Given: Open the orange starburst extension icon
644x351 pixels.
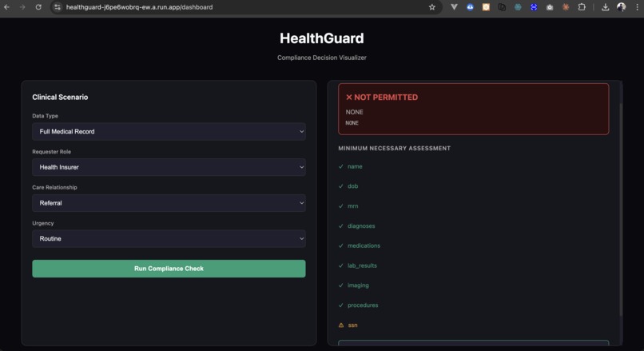Looking at the screenshot, I should (x=566, y=7).
